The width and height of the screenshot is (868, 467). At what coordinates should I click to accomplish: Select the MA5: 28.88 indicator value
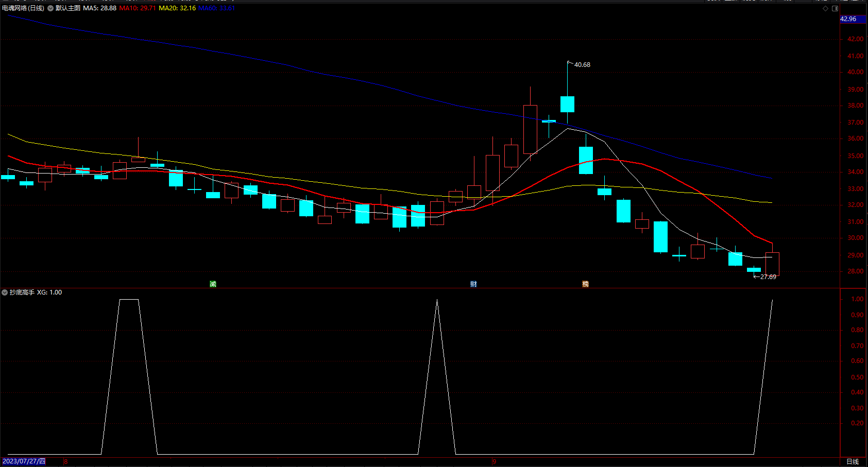click(x=100, y=8)
